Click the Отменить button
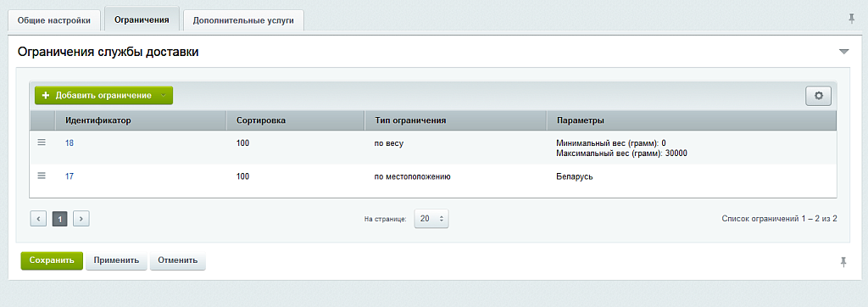This screenshot has height=307, width=868. click(178, 260)
